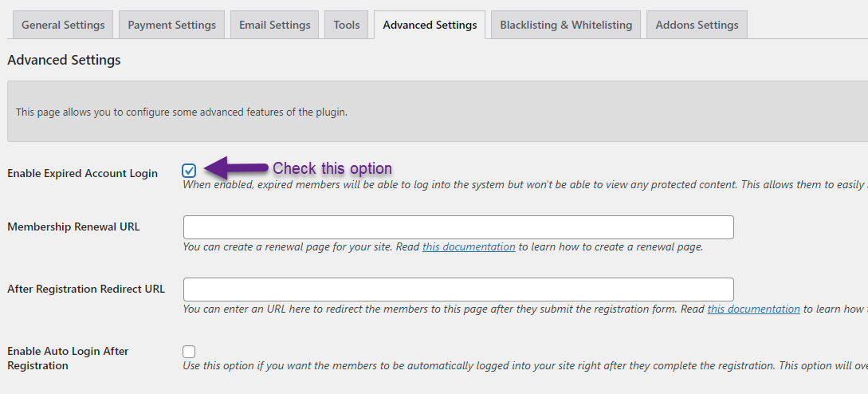Click inside the After Registration Redirect URL field

[x=458, y=290]
